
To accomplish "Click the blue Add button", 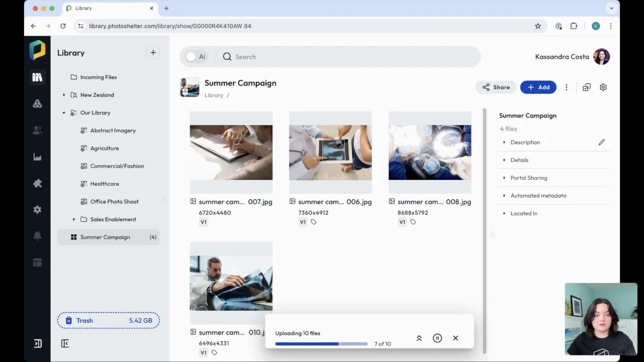I will [x=538, y=87].
